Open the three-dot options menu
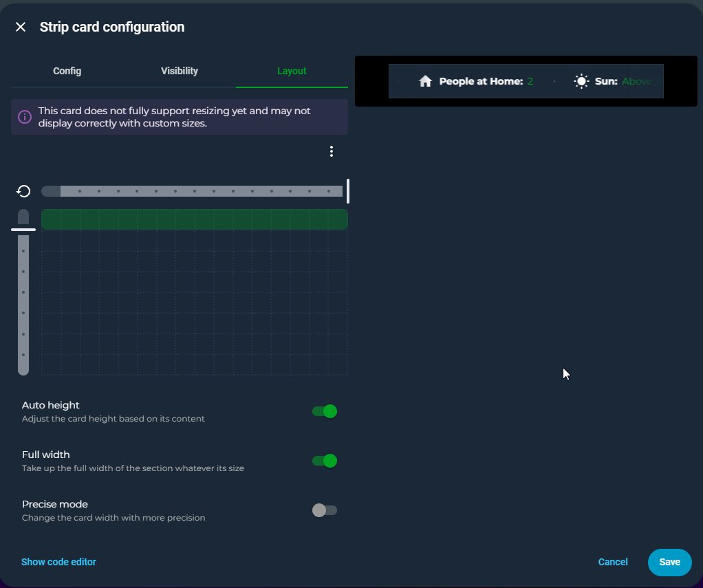 click(x=332, y=151)
